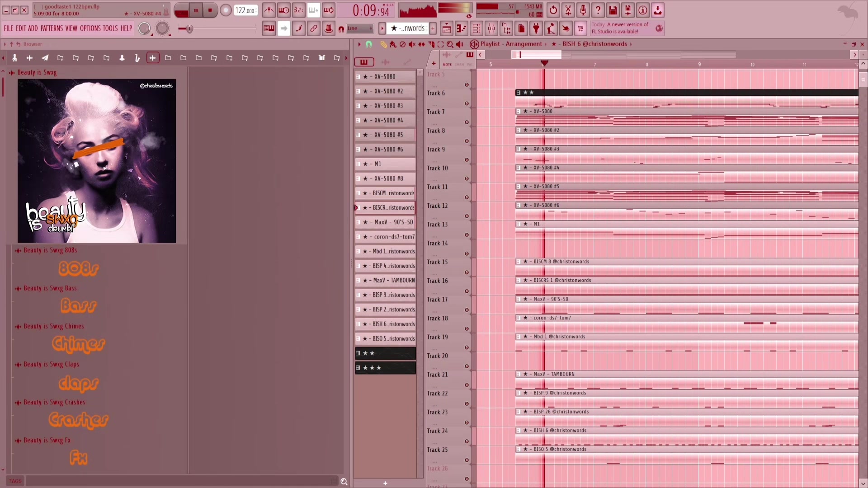
Task: Toggle pattern/song mode switch
Action: tap(181, 10)
